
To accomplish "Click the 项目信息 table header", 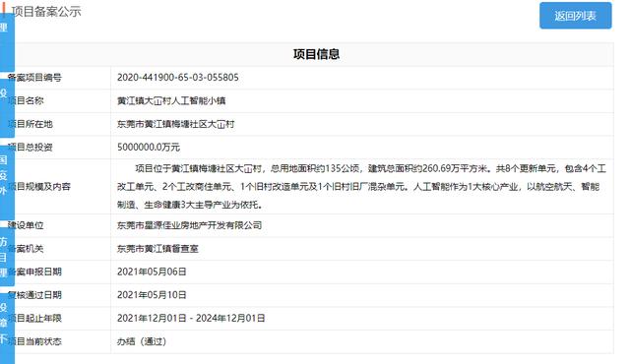I will click(316, 54).
